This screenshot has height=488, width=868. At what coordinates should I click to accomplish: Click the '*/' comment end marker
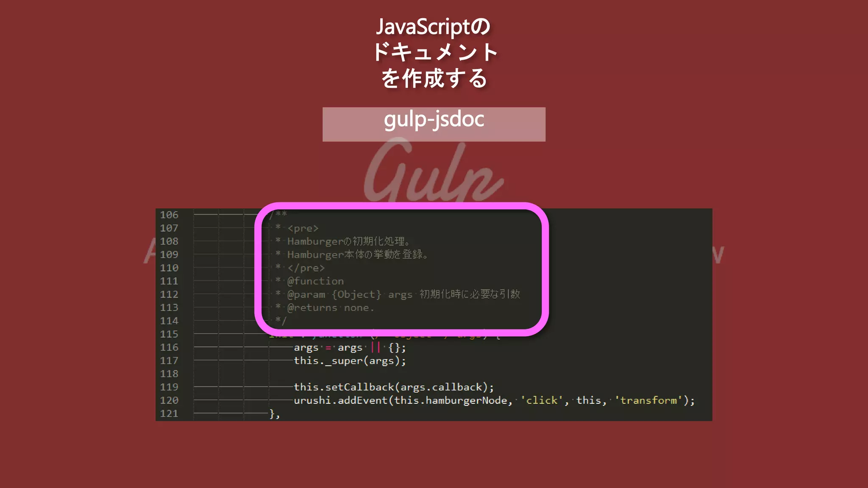pyautogui.click(x=281, y=321)
